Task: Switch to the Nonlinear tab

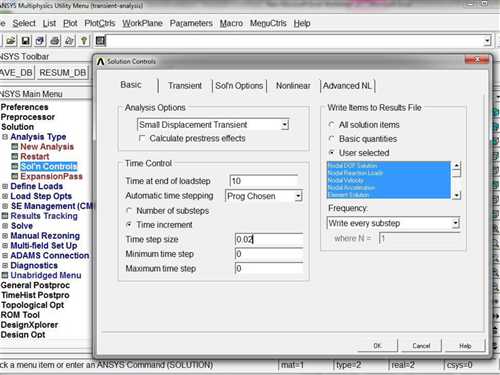Action: point(293,86)
